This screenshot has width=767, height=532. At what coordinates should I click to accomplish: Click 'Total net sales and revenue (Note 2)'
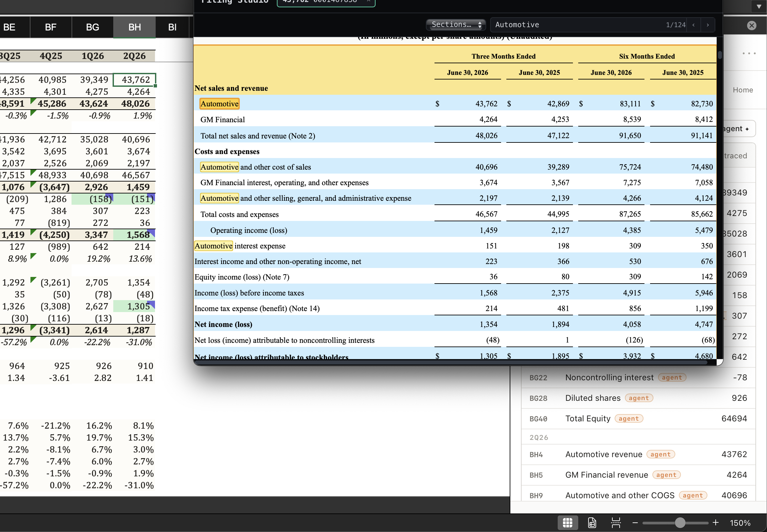coord(258,136)
